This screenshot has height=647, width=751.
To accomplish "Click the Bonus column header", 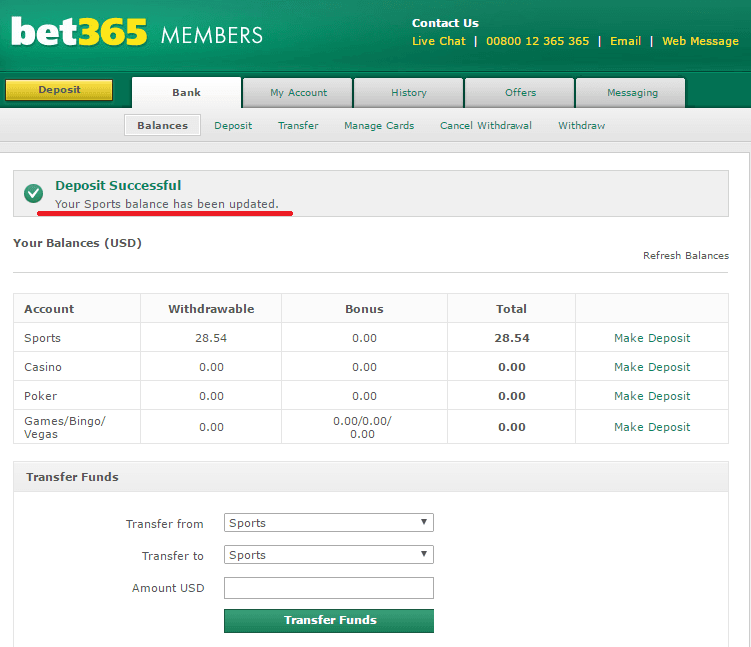I will coord(364,309).
